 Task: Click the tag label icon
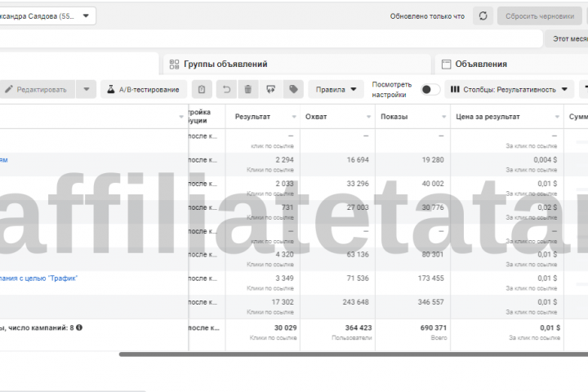(x=294, y=89)
